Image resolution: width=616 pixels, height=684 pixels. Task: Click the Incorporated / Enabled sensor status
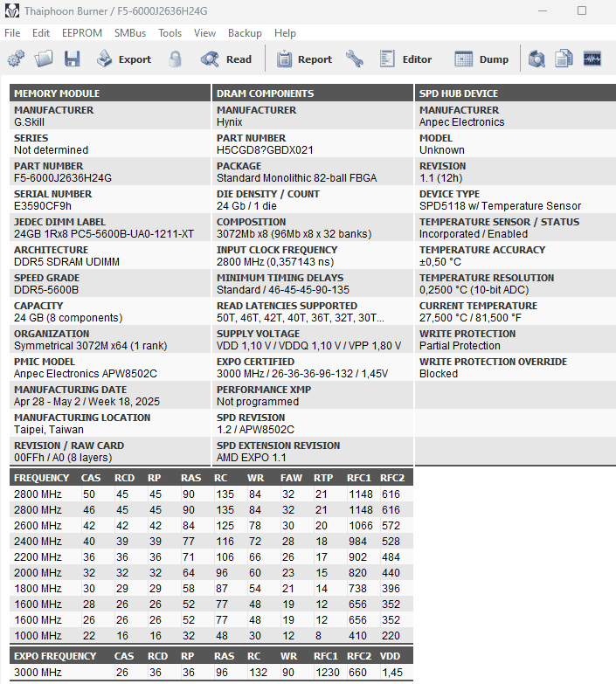pyautogui.click(x=474, y=234)
